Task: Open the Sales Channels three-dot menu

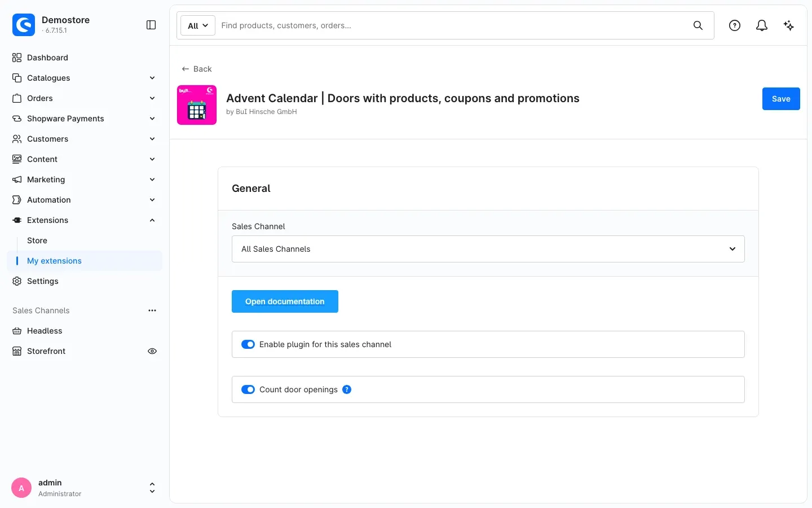Action: coord(152,310)
